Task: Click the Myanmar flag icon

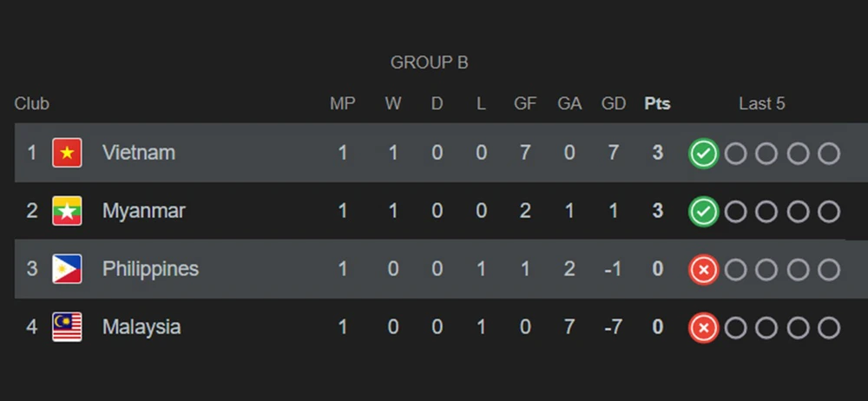Action: point(67,211)
